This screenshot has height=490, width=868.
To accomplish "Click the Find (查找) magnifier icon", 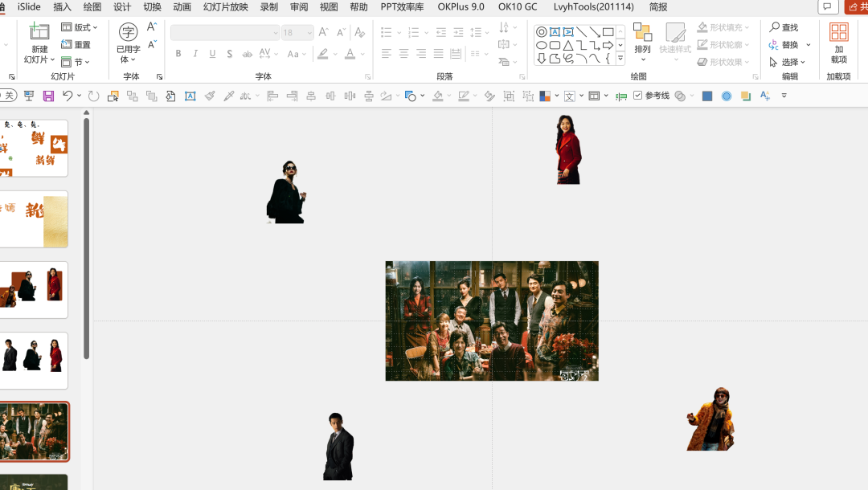I will 775,27.
